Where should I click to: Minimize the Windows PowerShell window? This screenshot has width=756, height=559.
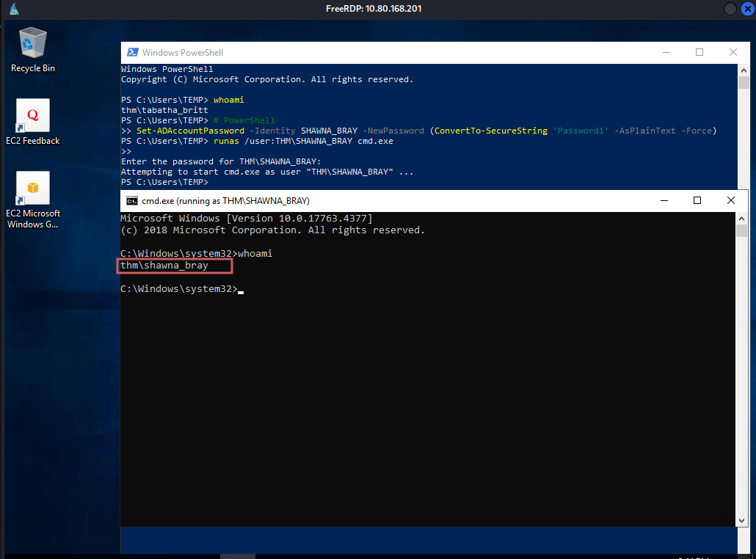(x=666, y=53)
